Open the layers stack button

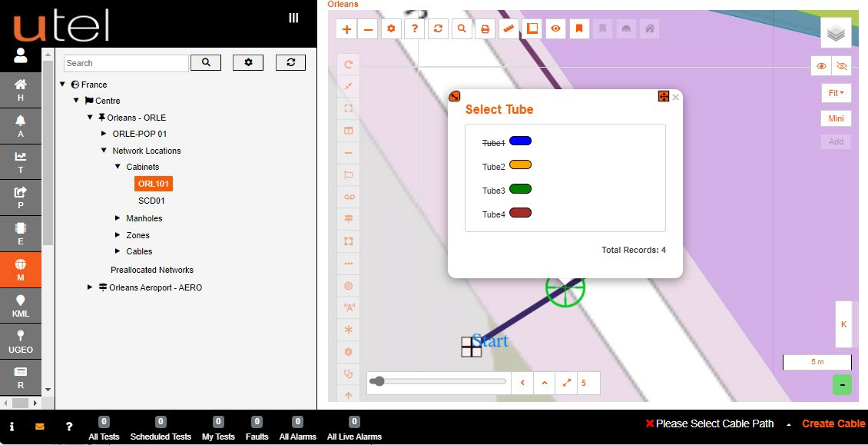(835, 33)
